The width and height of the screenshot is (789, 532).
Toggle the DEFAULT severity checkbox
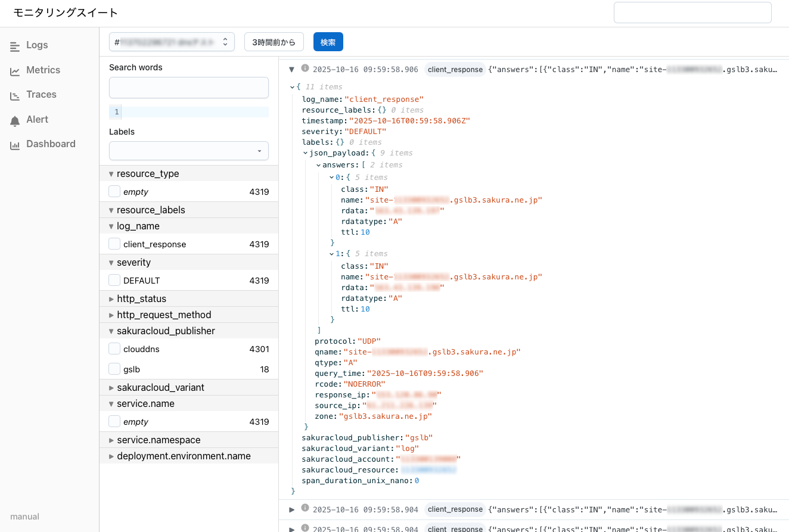point(114,280)
